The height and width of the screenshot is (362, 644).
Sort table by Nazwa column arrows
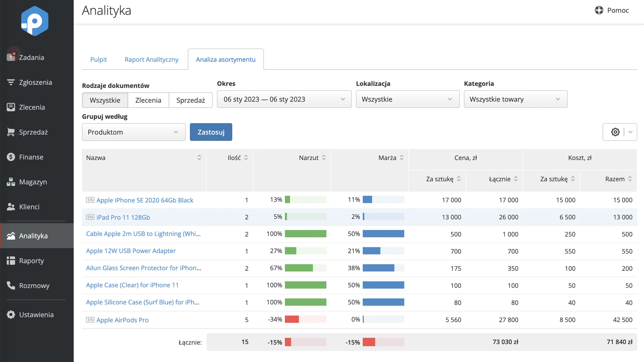coord(199,158)
